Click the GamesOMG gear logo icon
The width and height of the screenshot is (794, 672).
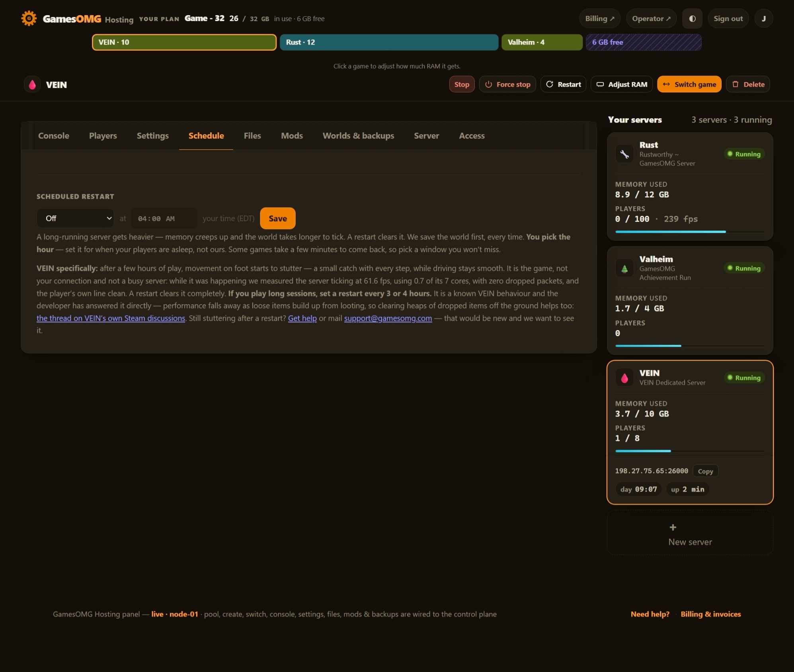tap(29, 18)
